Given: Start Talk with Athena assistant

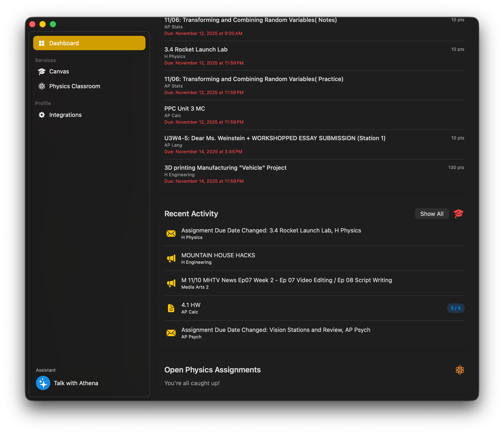Looking at the screenshot, I should [76, 383].
